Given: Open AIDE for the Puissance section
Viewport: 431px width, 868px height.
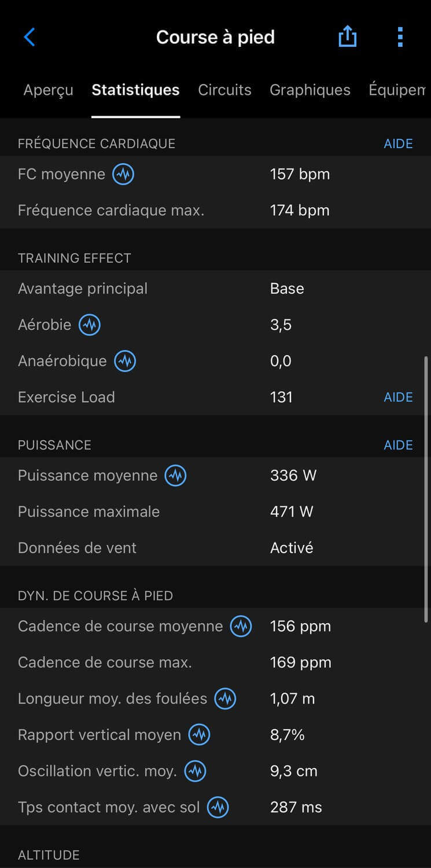Looking at the screenshot, I should click(x=398, y=445).
